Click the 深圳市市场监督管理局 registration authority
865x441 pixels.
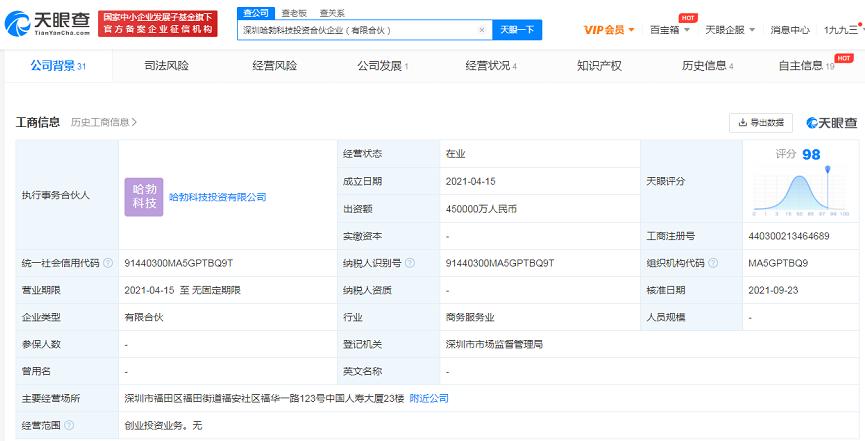(x=494, y=344)
